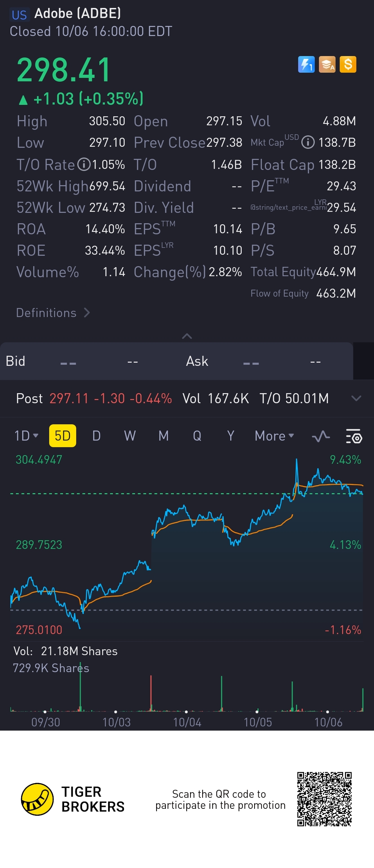Image resolution: width=374 pixels, height=868 pixels.
Task: Collapse the stock details panel chevron
Action: click(x=187, y=336)
